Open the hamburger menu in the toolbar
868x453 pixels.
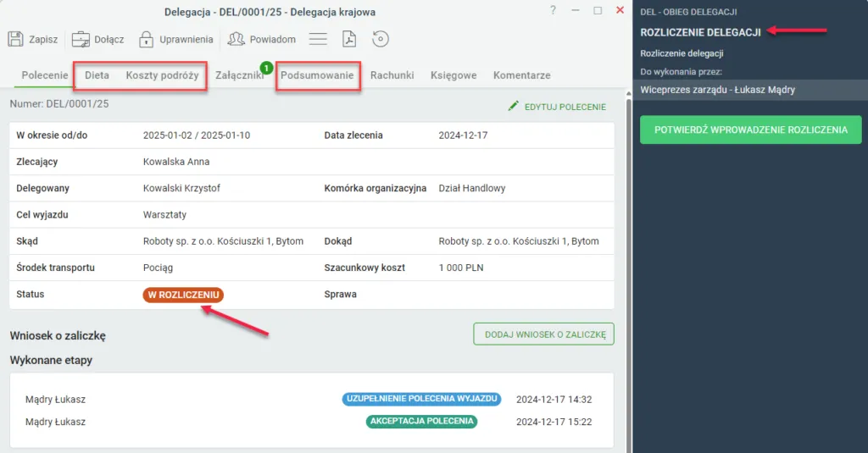(318, 39)
